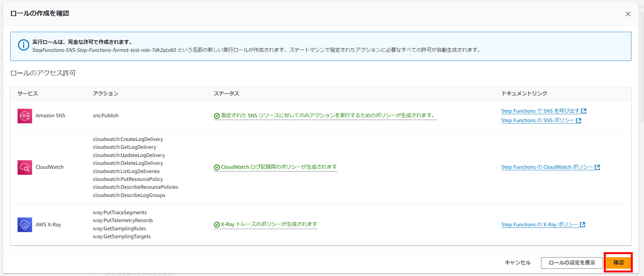644x276 pixels.
Task: Click xray:PutTraceSegments action
Action: point(120,213)
